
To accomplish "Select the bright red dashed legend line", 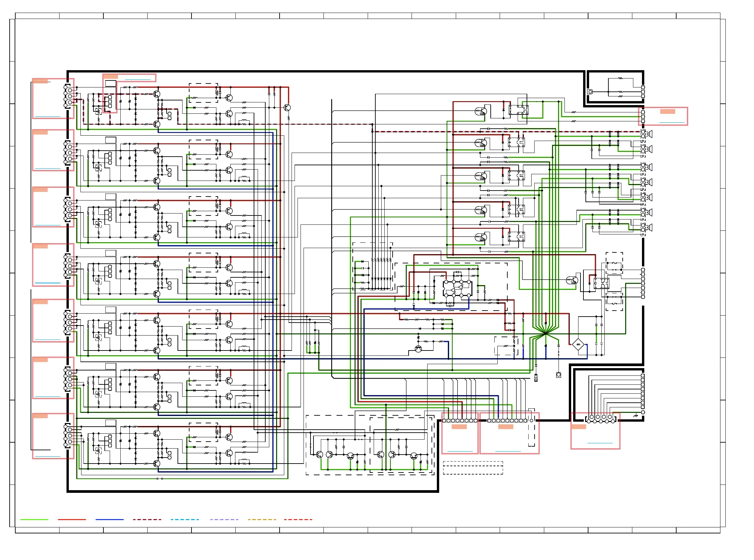I will [x=298, y=519].
